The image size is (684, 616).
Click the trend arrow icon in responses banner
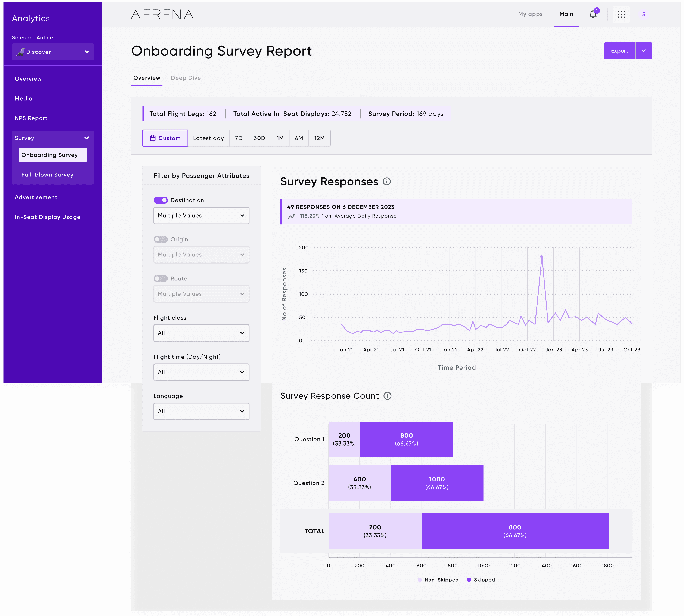point(292,216)
